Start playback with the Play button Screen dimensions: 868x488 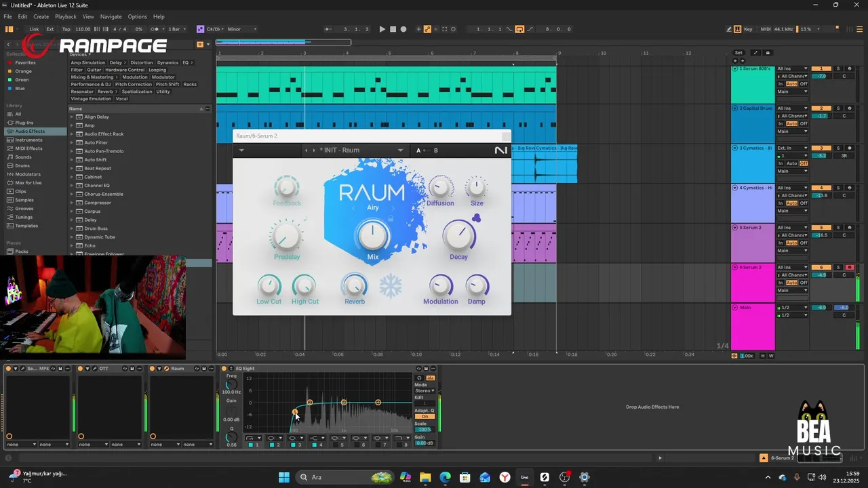click(382, 29)
